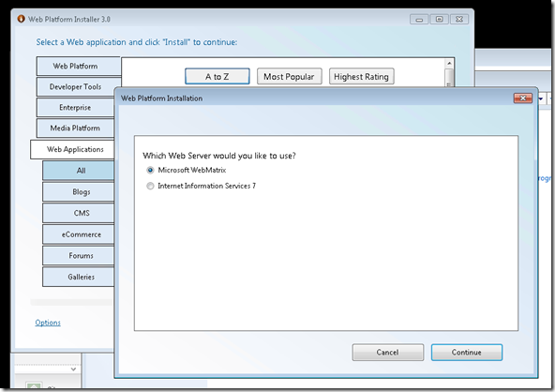Screen dimensions: 555x392
Task: Open the dropdown in the background window at bottom left
Action: click(x=73, y=369)
